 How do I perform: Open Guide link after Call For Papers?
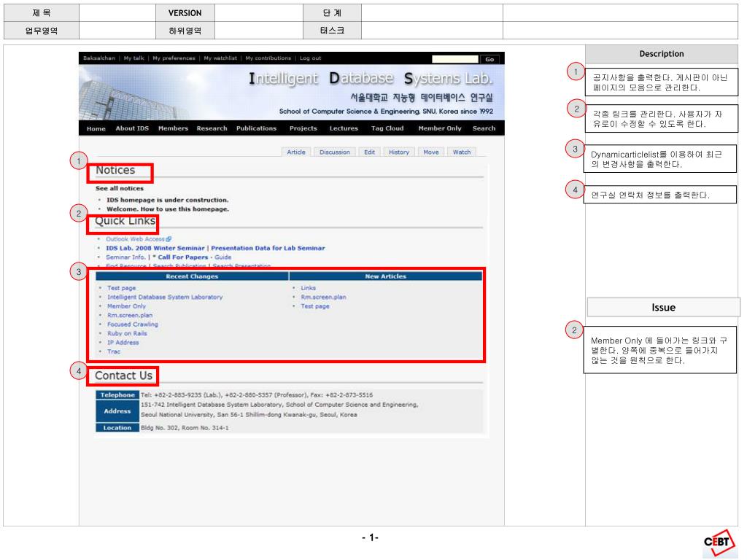tap(222, 257)
